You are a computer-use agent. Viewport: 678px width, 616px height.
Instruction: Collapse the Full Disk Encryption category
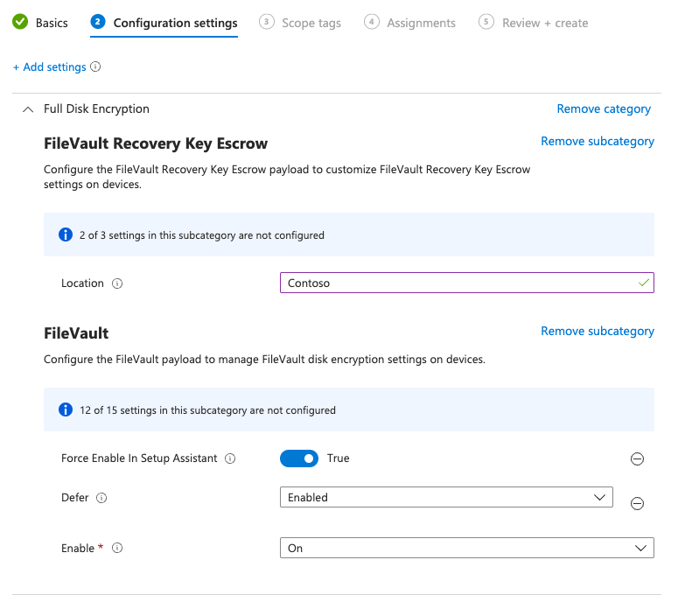(x=27, y=109)
